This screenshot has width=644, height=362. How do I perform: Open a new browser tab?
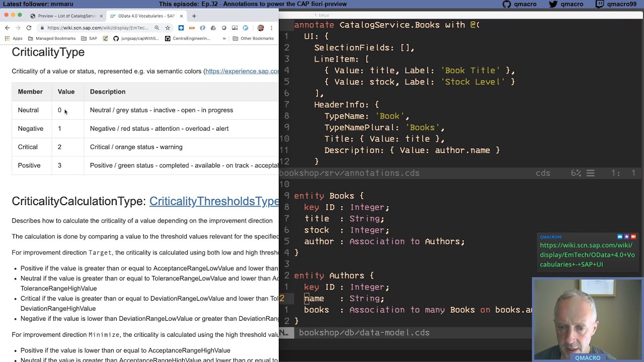(194, 16)
